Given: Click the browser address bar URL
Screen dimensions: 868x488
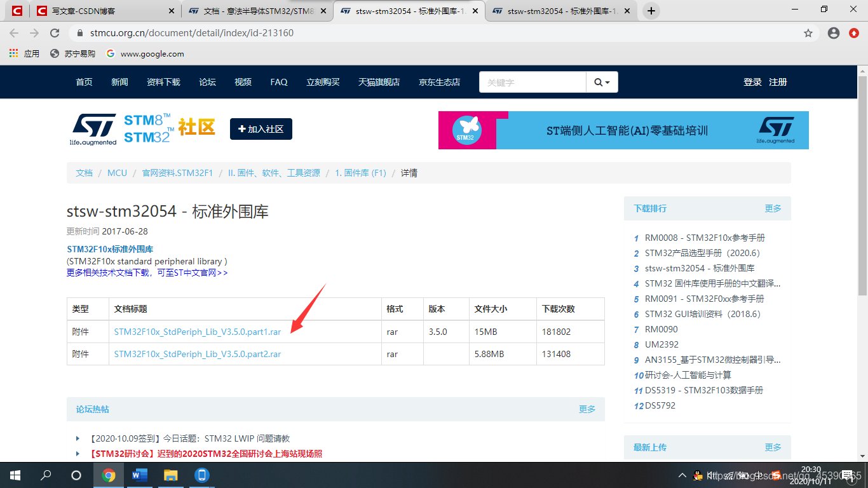Looking at the screenshot, I should (x=192, y=33).
